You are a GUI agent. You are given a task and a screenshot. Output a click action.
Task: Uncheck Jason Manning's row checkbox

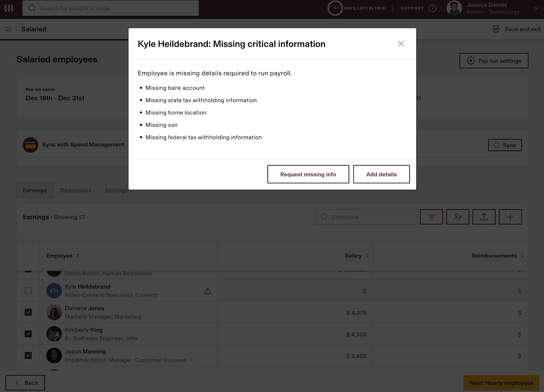[28, 355]
